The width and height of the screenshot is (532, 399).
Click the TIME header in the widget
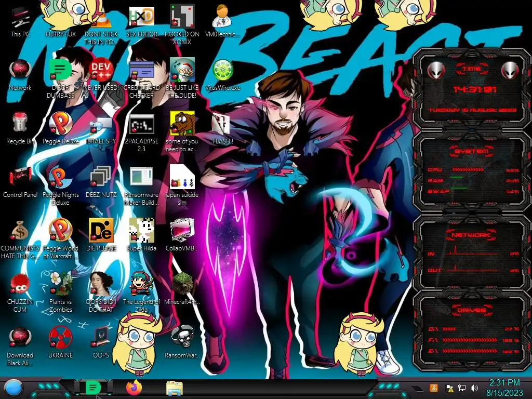coord(472,69)
